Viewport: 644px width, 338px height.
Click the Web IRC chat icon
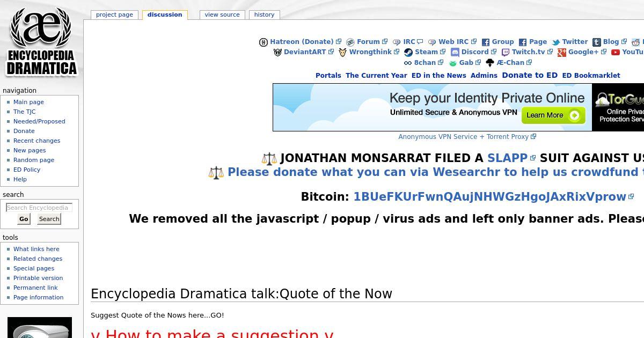[x=432, y=42]
